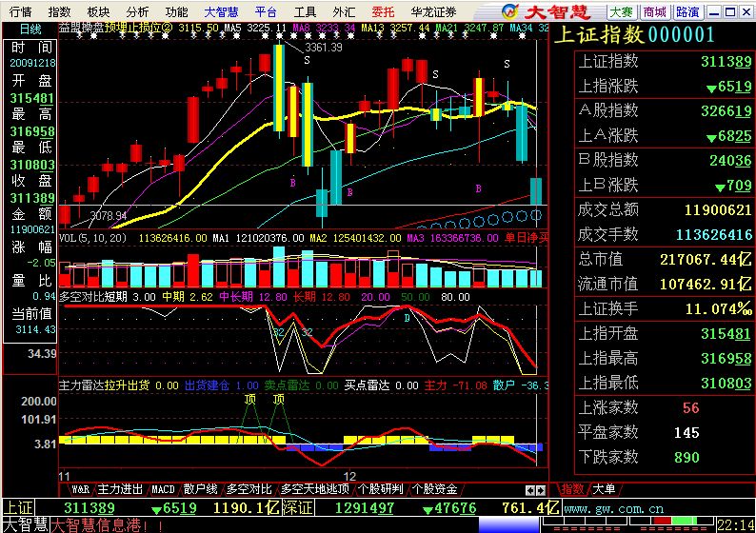Click the 大赛 button
The width and height of the screenshot is (756, 533).
(621, 11)
